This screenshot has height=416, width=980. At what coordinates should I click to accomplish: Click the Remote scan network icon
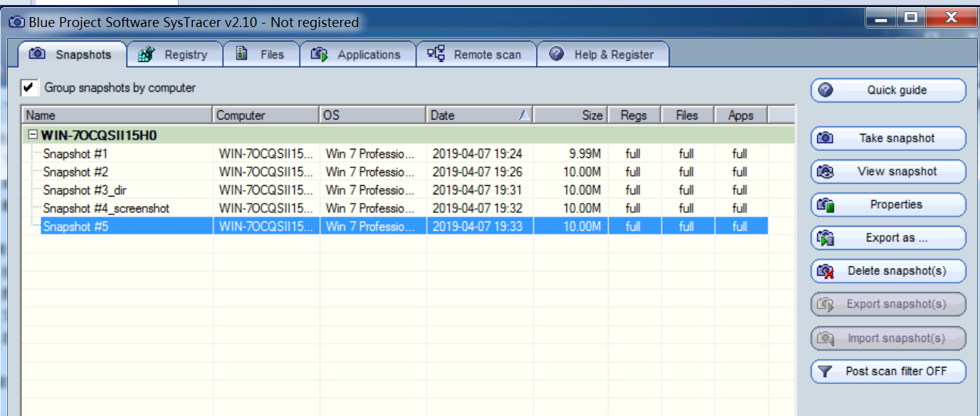(436, 53)
